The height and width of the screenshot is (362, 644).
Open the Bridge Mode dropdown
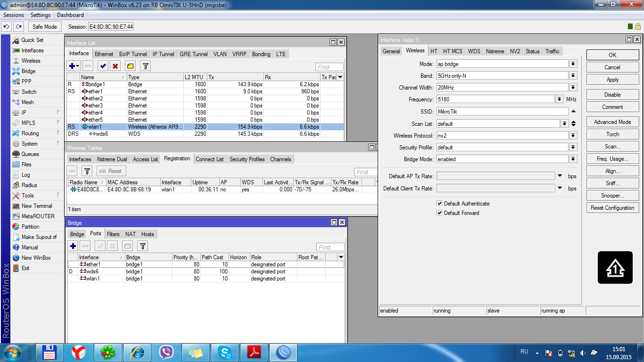click(573, 159)
